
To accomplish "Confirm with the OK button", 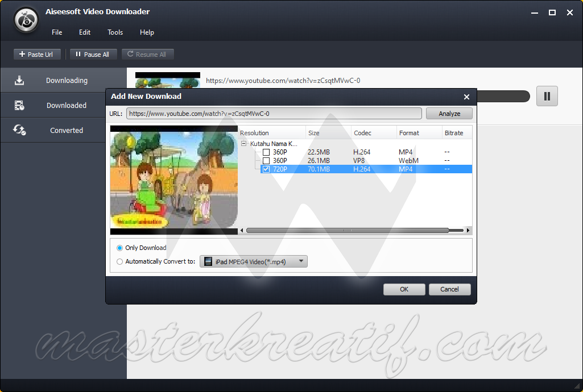I will click(x=404, y=289).
